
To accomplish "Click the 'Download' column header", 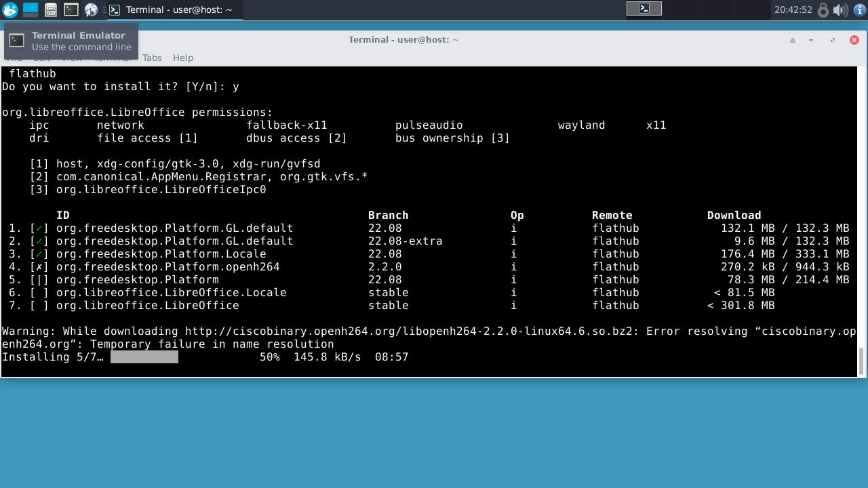I will click(734, 216).
